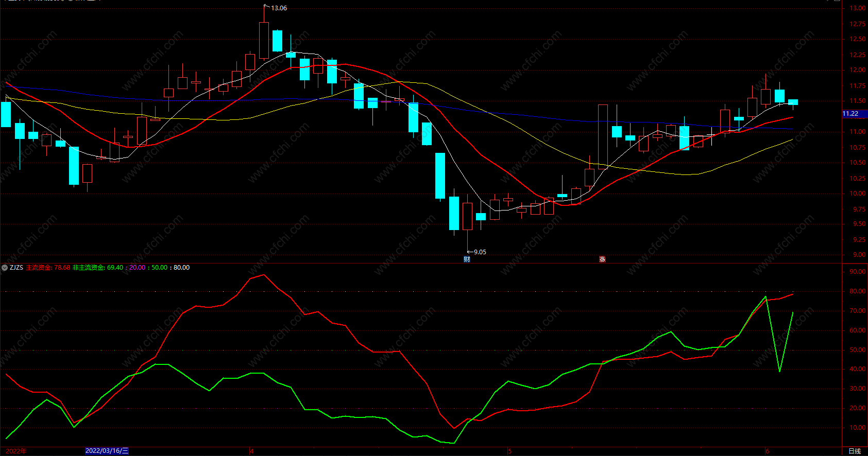Image resolution: width=868 pixels, height=456 pixels.
Task: Jump to month 5 marker on time axis
Action: point(509,451)
